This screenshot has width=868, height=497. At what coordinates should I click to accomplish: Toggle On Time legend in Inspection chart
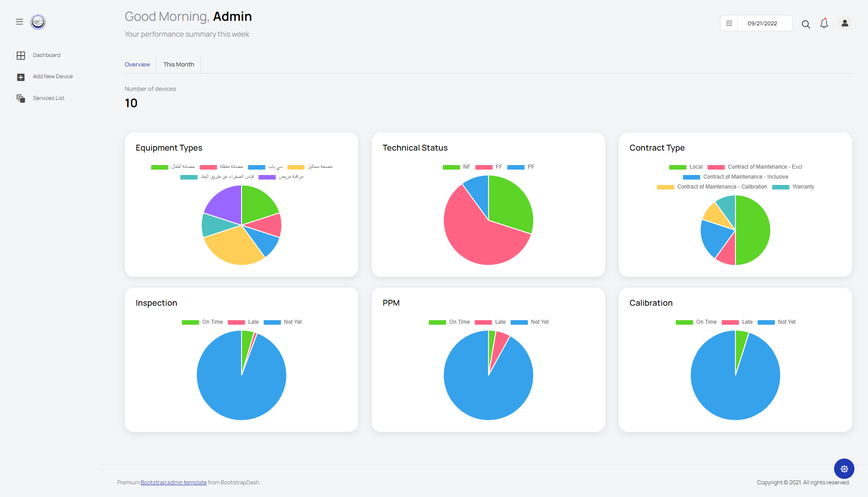click(202, 322)
